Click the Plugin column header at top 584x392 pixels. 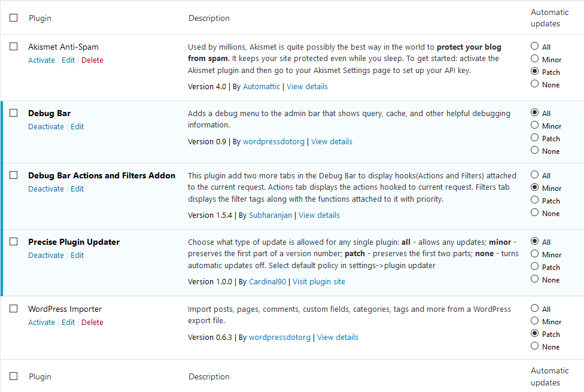pyautogui.click(x=40, y=18)
